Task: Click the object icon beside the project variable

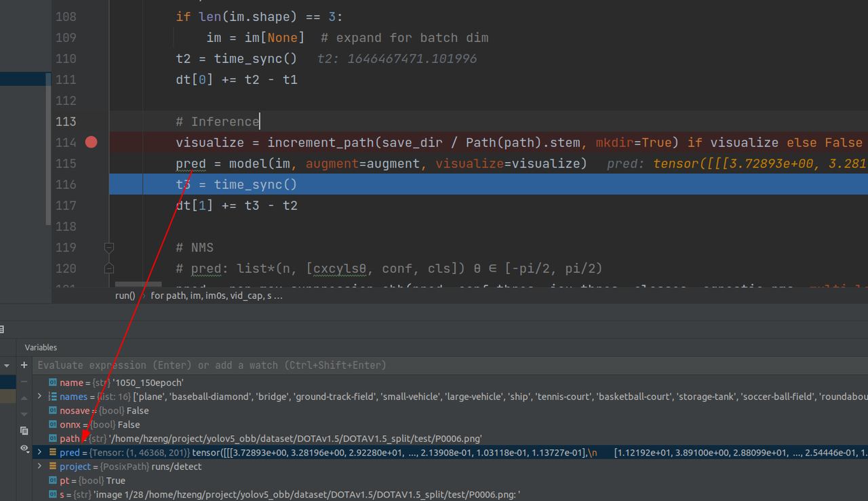Action: pyautogui.click(x=53, y=466)
